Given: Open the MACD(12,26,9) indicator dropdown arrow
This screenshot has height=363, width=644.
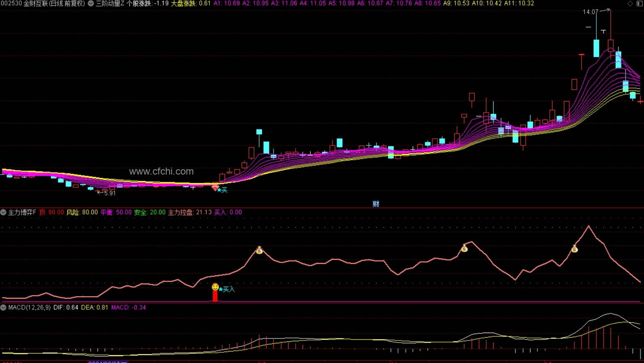Looking at the screenshot, I should [x=3, y=307].
